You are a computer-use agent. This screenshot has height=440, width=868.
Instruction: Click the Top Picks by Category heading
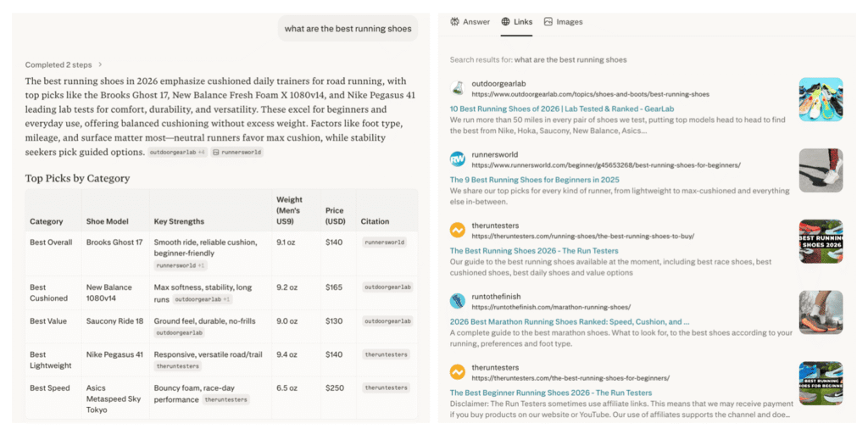click(77, 178)
